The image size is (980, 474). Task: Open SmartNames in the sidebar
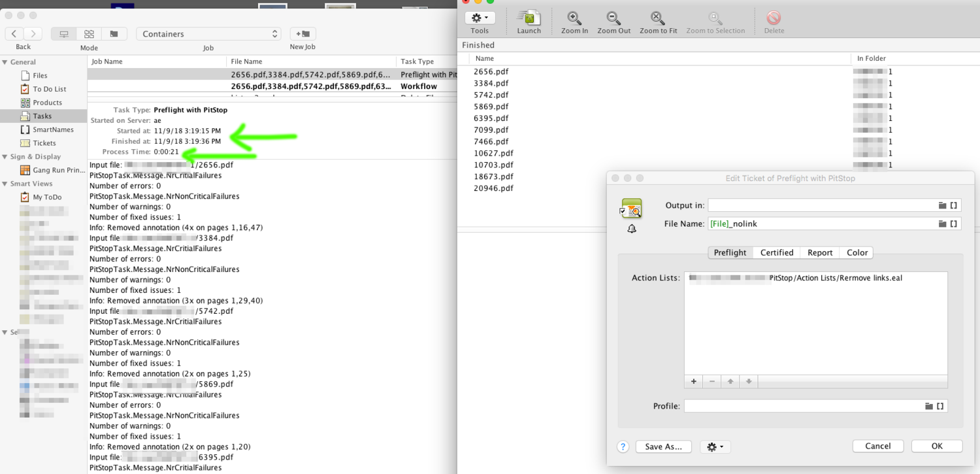click(47, 129)
